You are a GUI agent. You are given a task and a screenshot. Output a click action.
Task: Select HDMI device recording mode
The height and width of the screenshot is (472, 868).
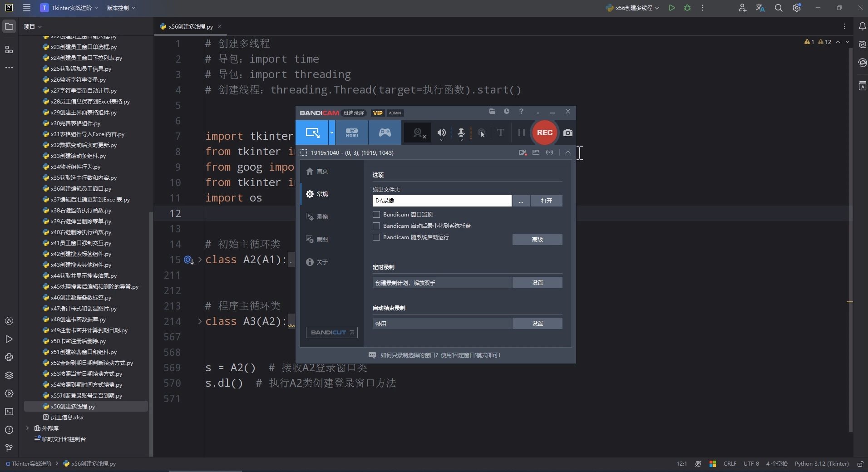pos(352,133)
